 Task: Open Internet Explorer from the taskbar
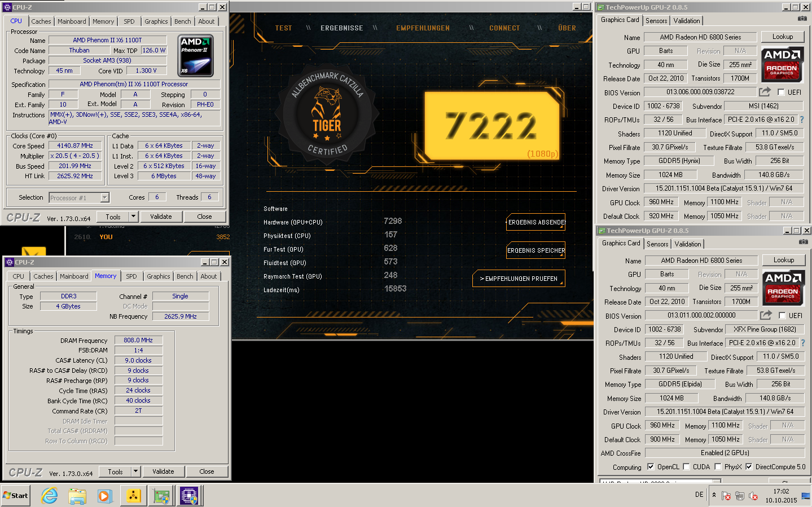(x=50, y=496)
